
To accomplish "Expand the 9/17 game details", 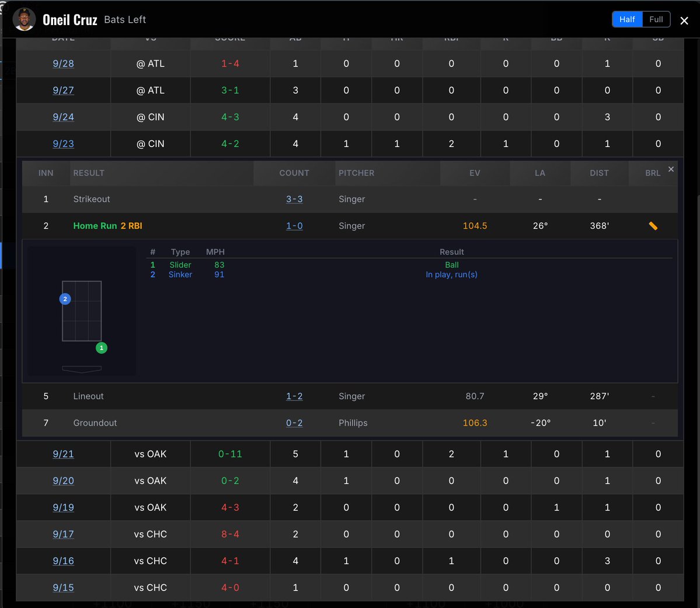I will [x=64, y=534].
